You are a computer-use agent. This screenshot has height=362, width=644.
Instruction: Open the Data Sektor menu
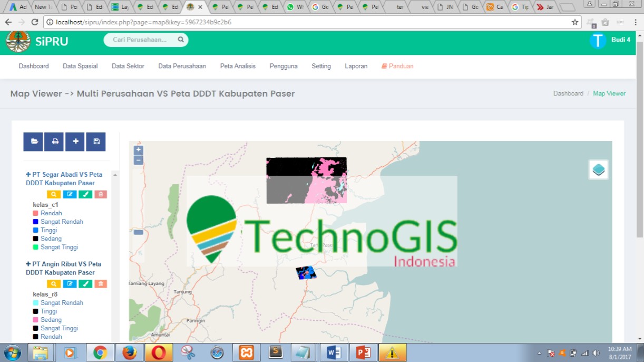pyautogui.click(x=128, y=66)
